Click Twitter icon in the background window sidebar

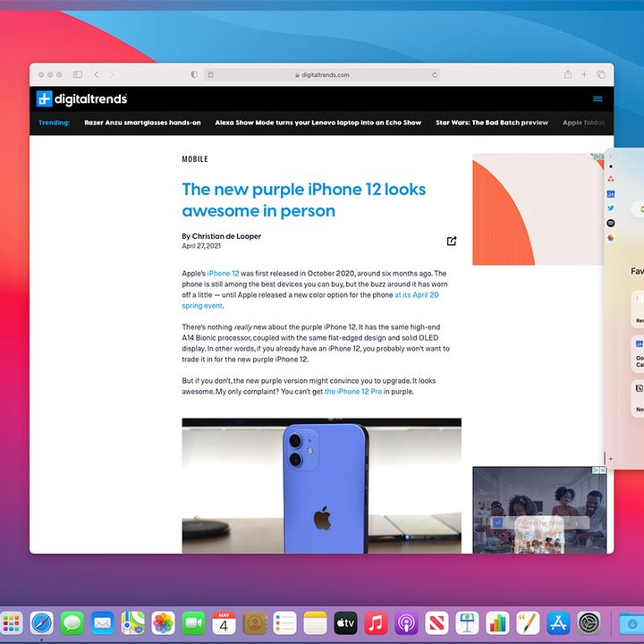point(611,208)
